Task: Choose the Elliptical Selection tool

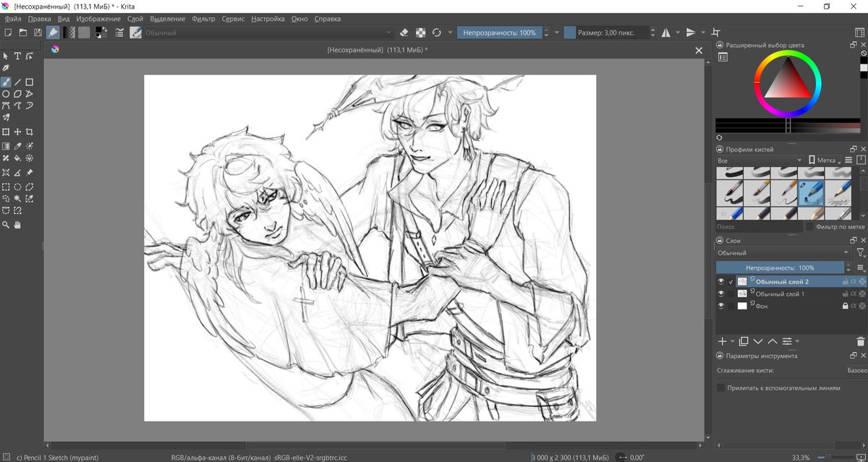Action: pos(17,187)
